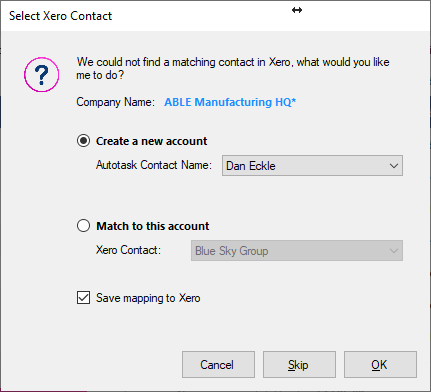Viewport: 431px width, 392px height.
Task: Click the Match to this account label text
Action: (x=153, y=226)
